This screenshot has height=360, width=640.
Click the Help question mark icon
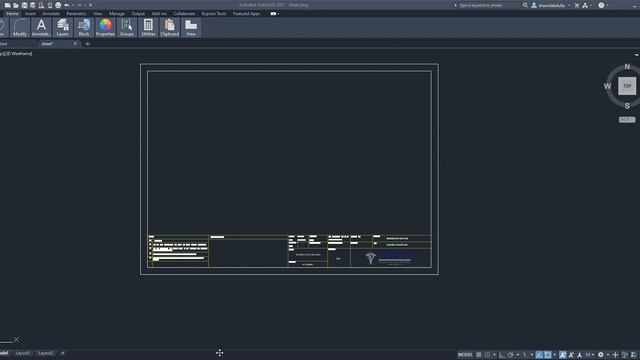click(x=601, y=5)
